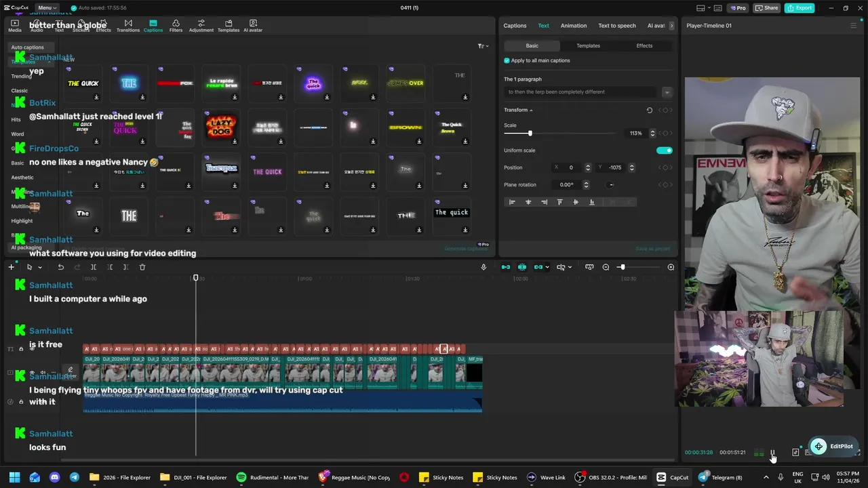This screenshot has height=488, width=868.
Task: Align text to bottom edge icon
Action: [x=592, y=202]
